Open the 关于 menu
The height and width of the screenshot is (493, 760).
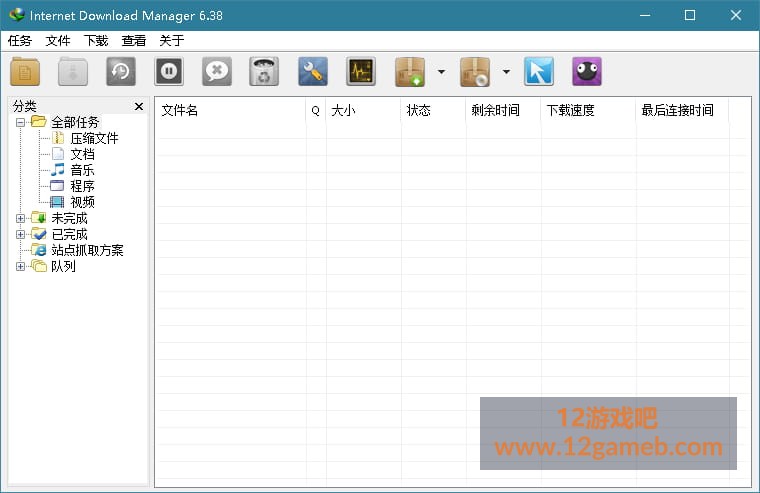tap(172, 41)
